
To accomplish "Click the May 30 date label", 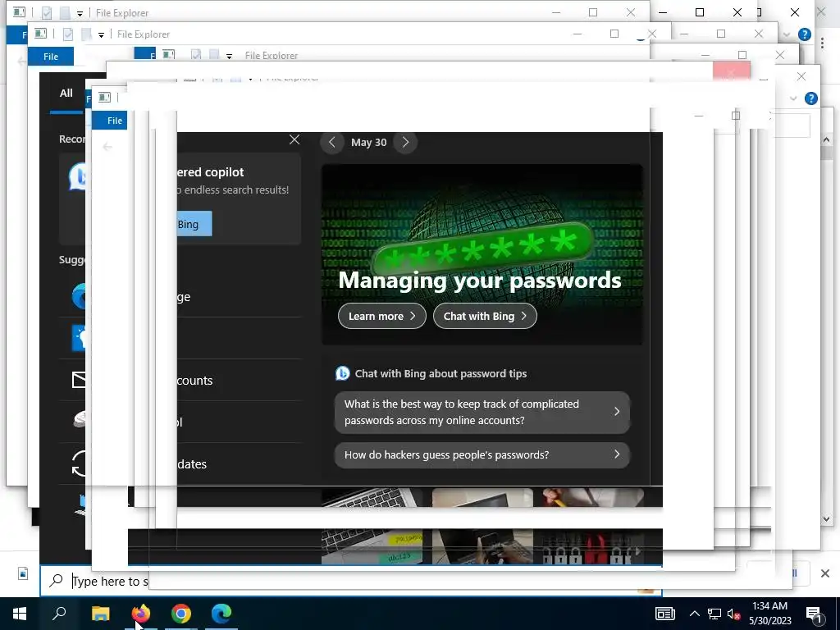I will 368,143.
